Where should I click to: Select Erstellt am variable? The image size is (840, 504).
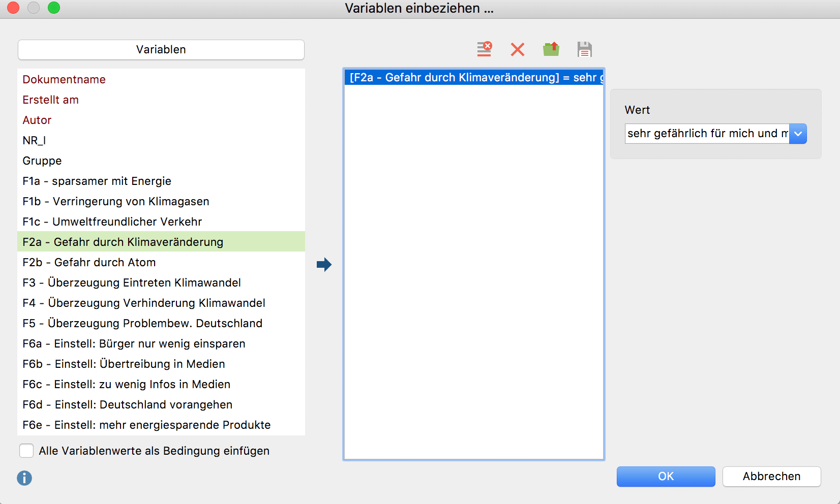pos(161,100)
